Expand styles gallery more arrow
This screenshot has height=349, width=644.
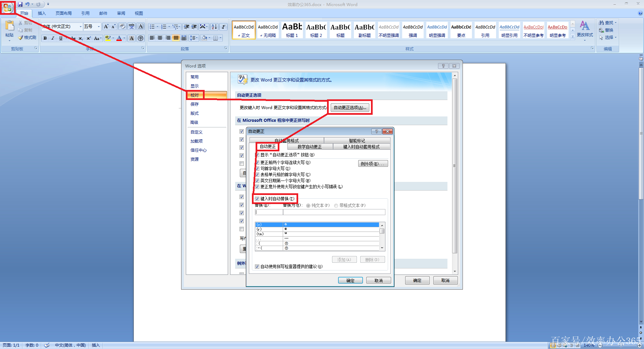(573, 36)
